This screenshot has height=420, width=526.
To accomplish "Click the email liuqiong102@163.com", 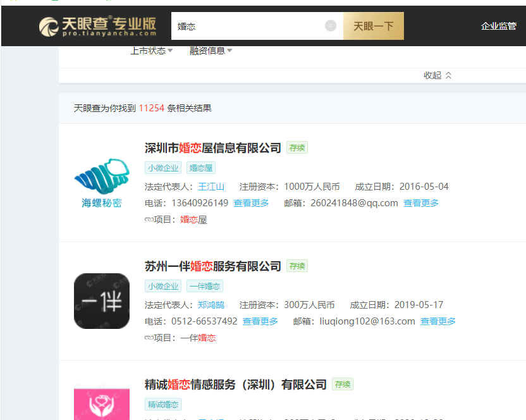I will click(x=367, y=321).
